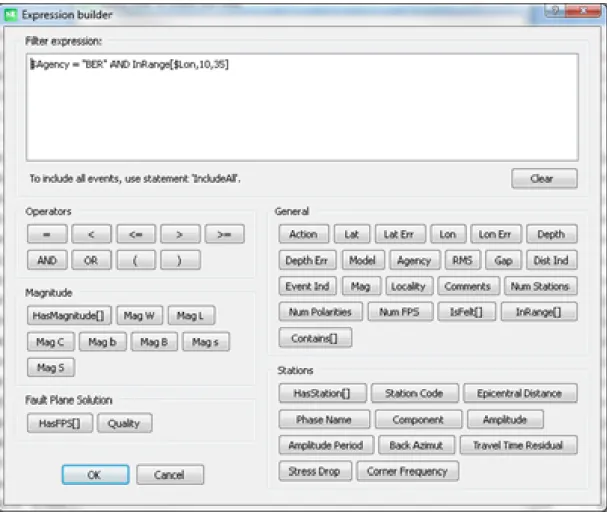
Task: Click inside the filter expression box
Action: click(302, 107)
